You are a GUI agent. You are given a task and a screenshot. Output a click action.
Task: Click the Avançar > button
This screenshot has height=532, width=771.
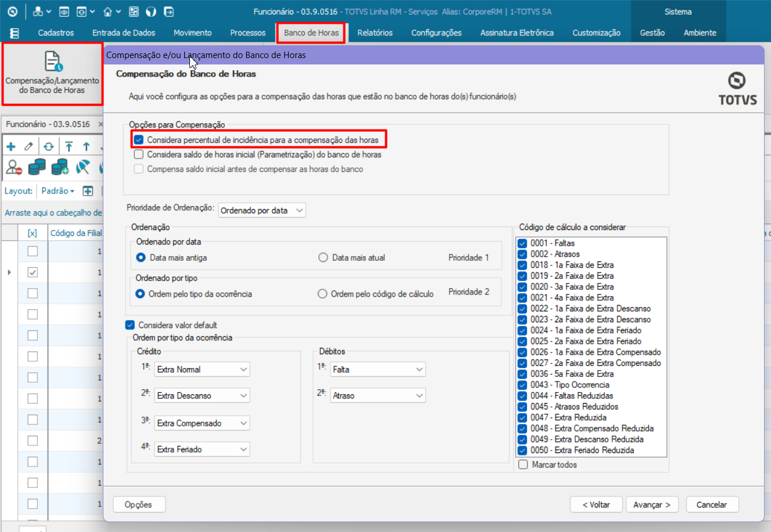652,505
